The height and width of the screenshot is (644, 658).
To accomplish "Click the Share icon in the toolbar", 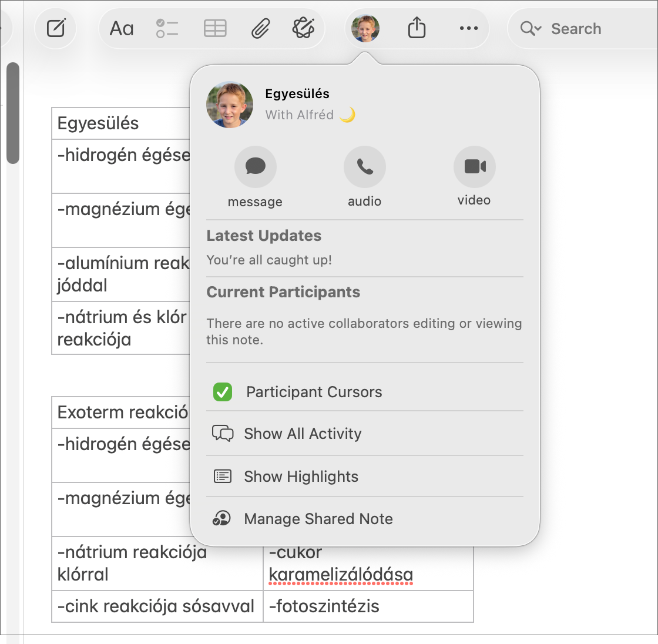I will (417, 28).
